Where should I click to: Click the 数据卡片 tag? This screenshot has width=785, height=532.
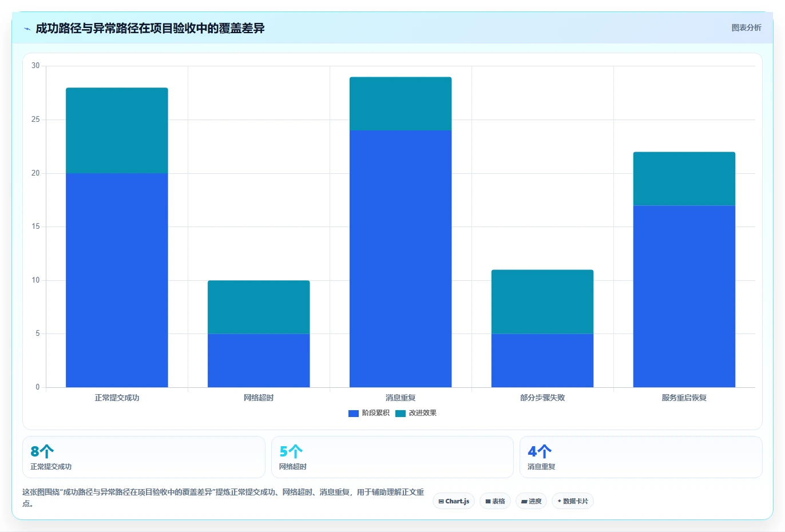573,501
